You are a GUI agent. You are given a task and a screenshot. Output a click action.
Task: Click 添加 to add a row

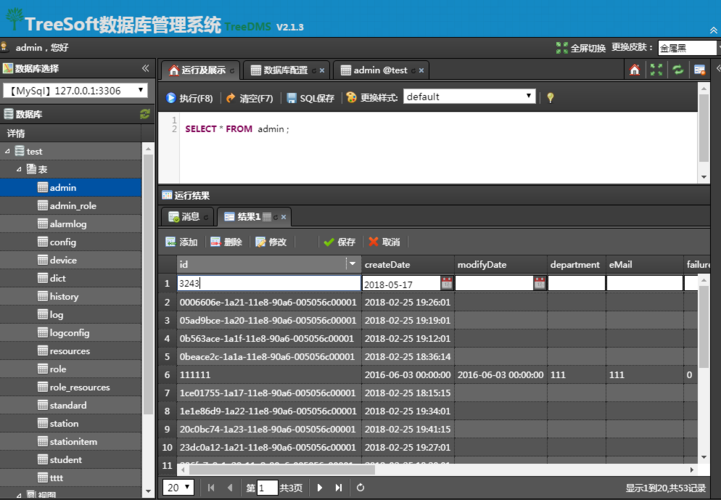182,242
